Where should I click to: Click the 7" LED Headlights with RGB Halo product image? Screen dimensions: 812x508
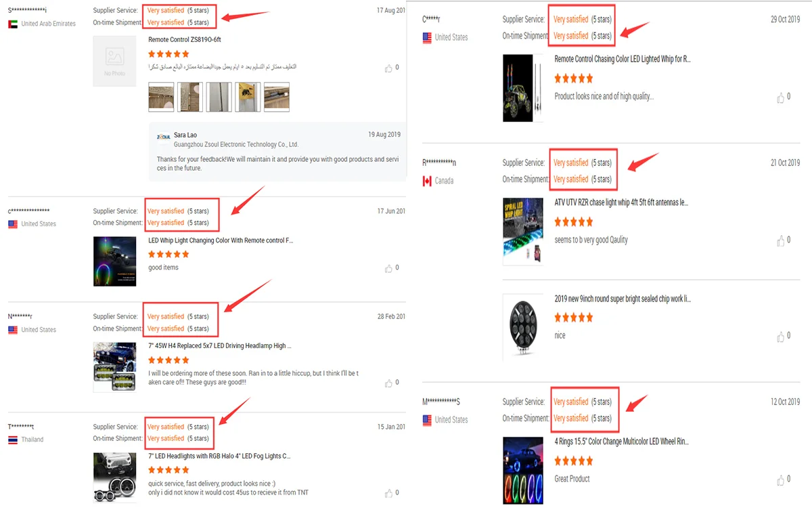[x=115, y=478]
